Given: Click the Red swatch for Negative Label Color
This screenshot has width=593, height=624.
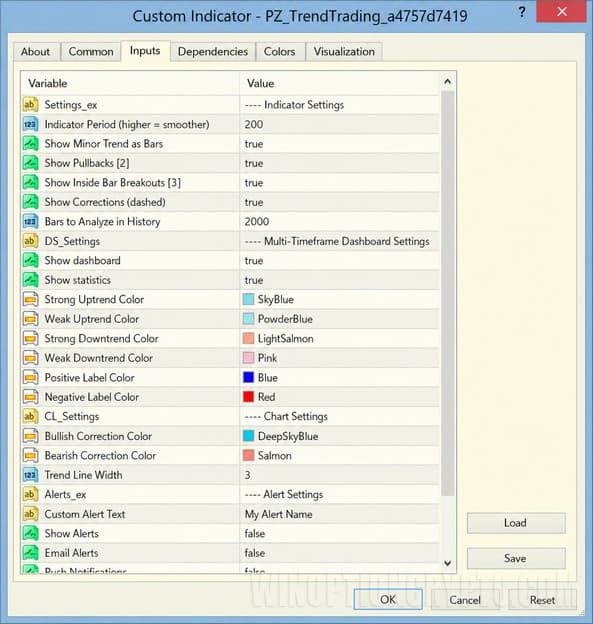Looking at the screenshot, I should click(248, 397).
